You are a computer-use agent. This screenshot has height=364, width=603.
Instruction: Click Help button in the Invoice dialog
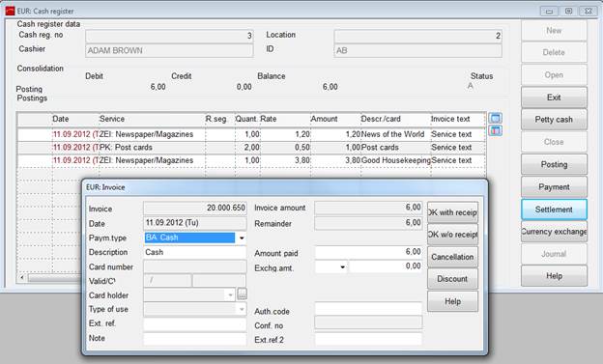click(452, 301)
